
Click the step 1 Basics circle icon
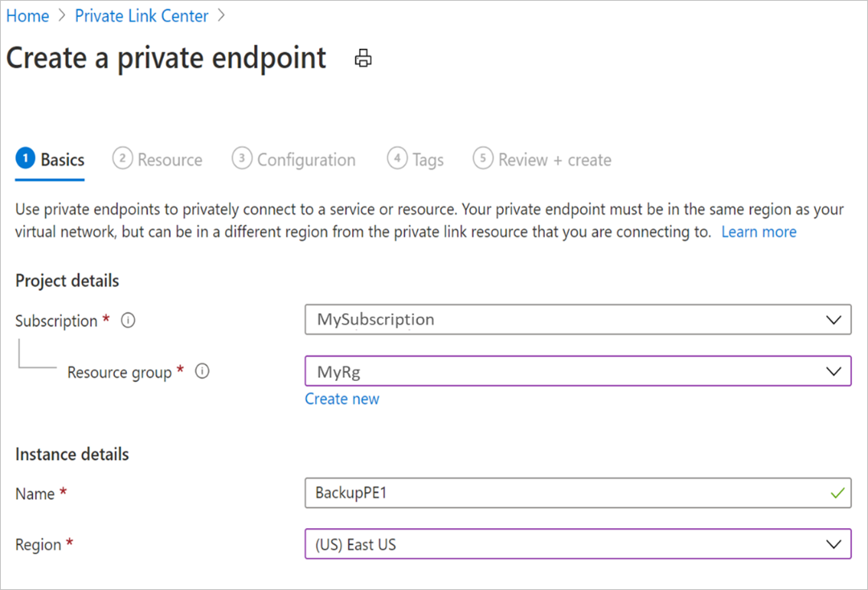point(25,158)
